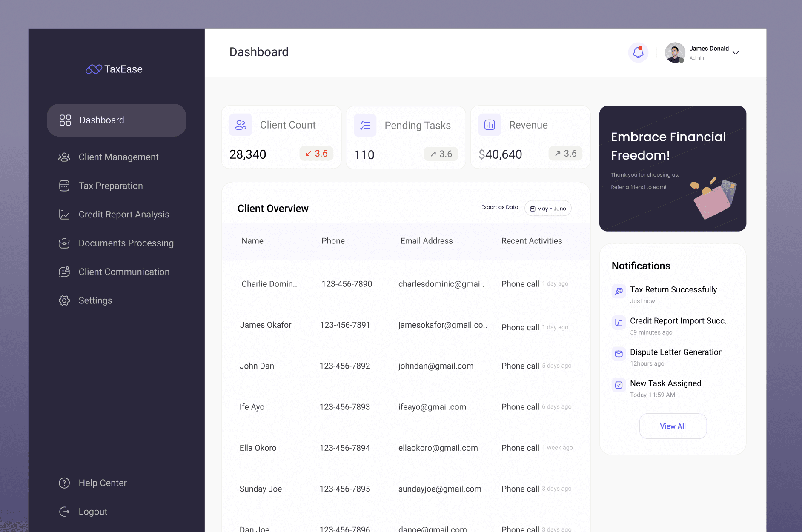Click the 28,340 client count value

[x=248, y=154]
